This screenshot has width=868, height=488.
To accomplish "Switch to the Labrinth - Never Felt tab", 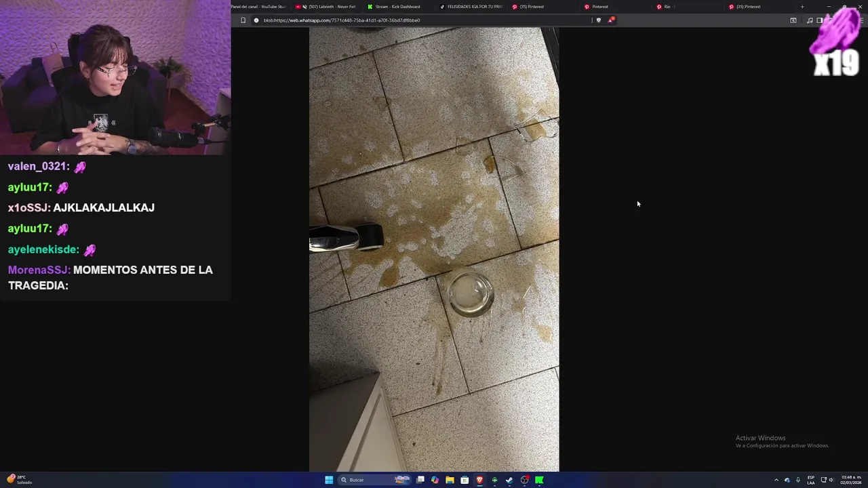I will (325, 7).
